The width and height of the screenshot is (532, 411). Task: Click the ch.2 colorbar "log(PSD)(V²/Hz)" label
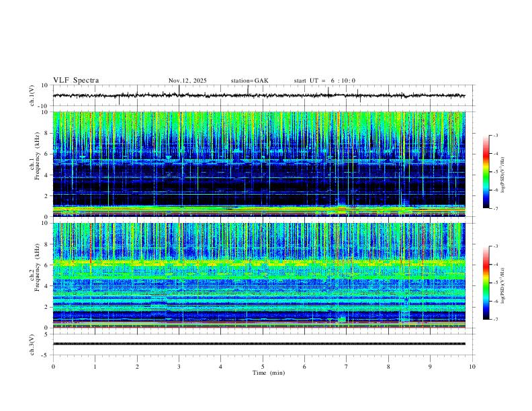[503, 285]
